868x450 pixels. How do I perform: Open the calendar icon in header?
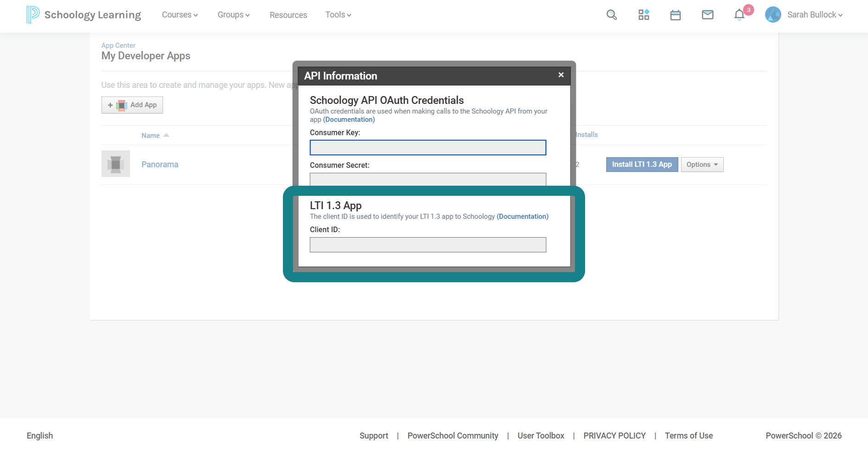click(675, 15)
